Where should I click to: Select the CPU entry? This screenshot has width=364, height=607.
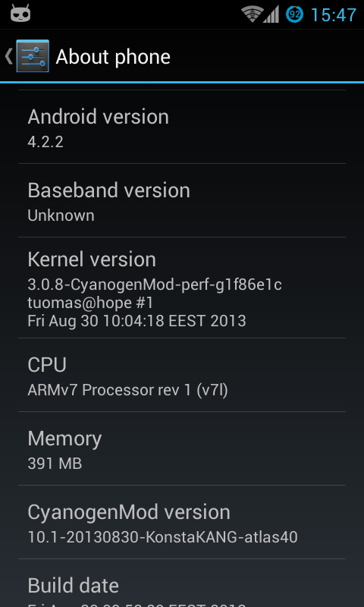coord(182,375)
